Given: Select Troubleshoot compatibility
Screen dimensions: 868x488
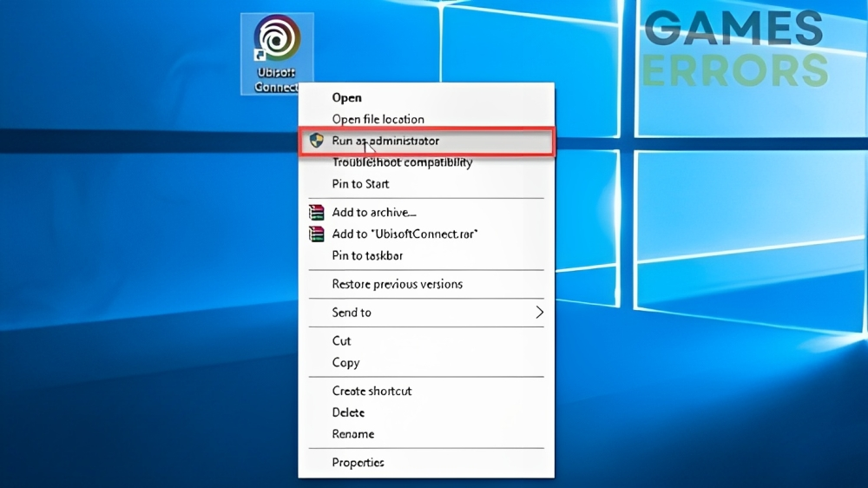Looking at the screenshot, I should point(426,162).
